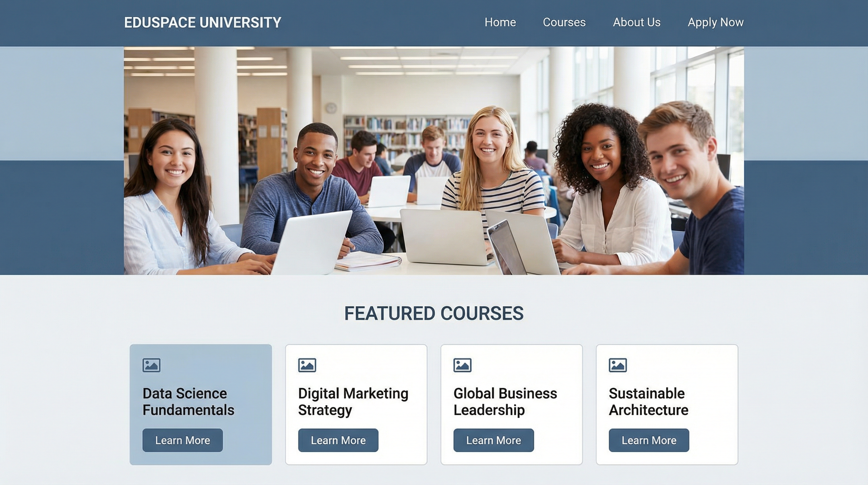Click the highlighted Data Science course card
The width and height of the screenshot is (868, 485).
point(201,404)
